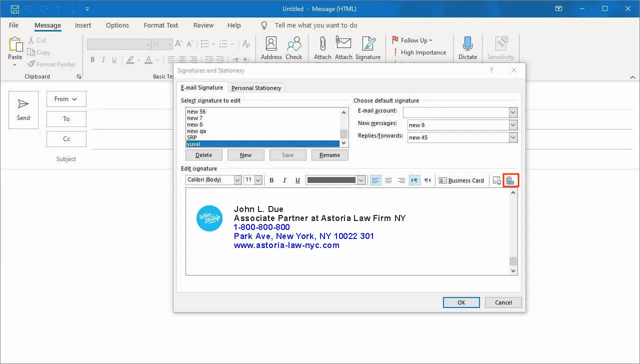Image resolution: width=640 pixels, height=364 pixels.
Task: Select the 'new 7' signature
Action: pyautogui.click(x=262, y=118)
